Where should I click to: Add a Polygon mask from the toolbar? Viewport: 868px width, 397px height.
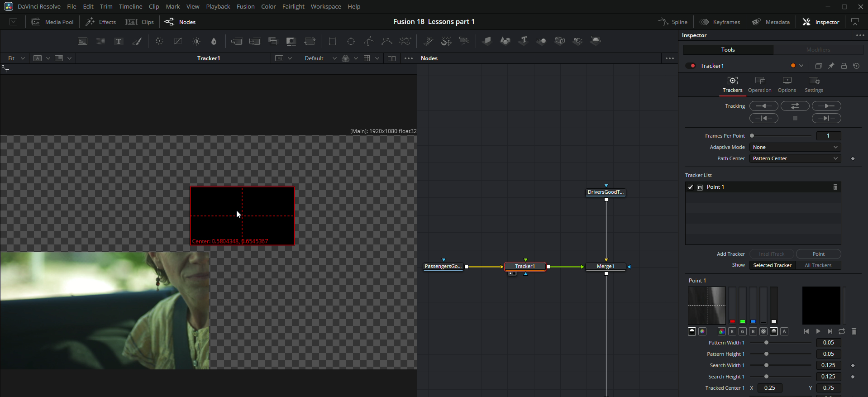pos(369,41)
